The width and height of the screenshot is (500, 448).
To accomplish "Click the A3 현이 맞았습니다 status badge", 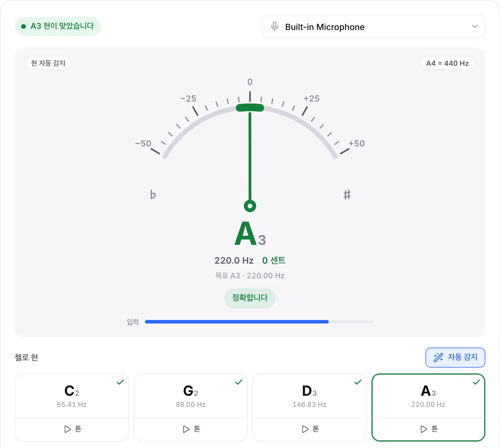I will [x=58, y=26].
